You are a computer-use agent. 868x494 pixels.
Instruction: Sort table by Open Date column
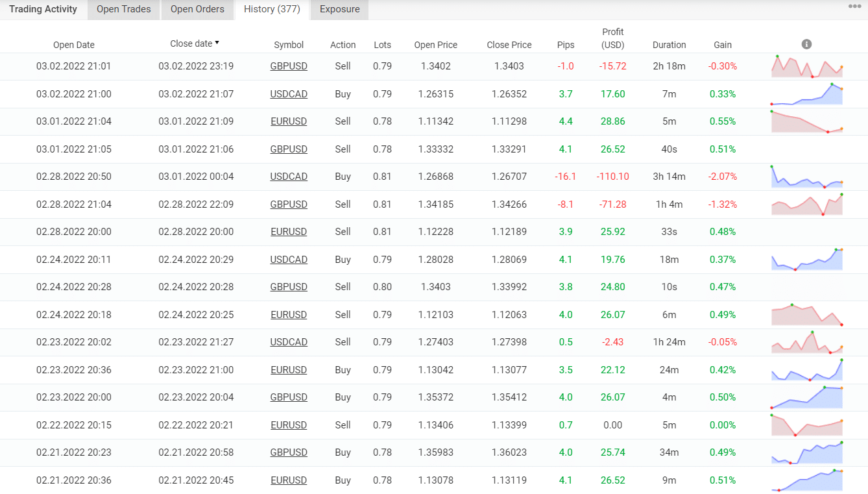(73, 45)
